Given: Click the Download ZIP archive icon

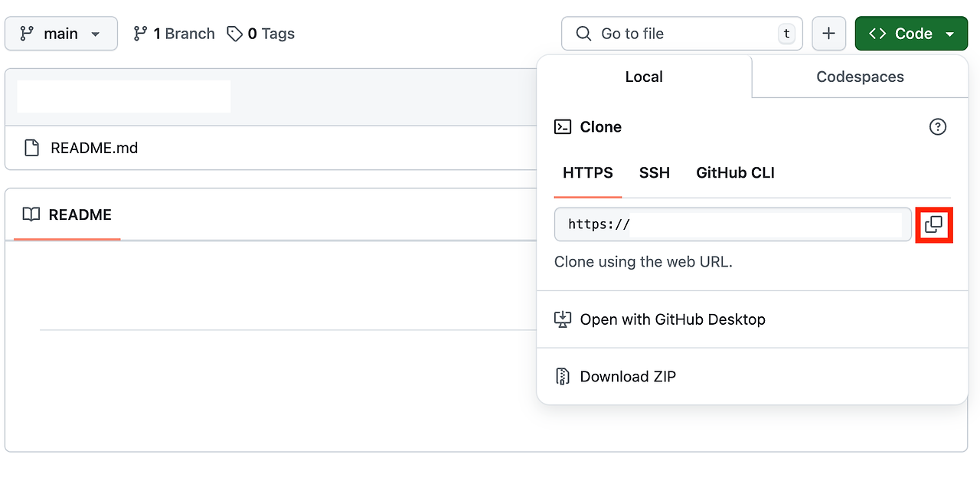Looking at the screenshot, I should click(562, 376).
